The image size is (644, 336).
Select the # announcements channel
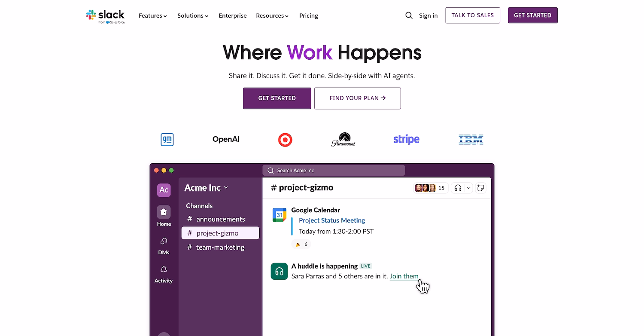[x=220, y=219]
